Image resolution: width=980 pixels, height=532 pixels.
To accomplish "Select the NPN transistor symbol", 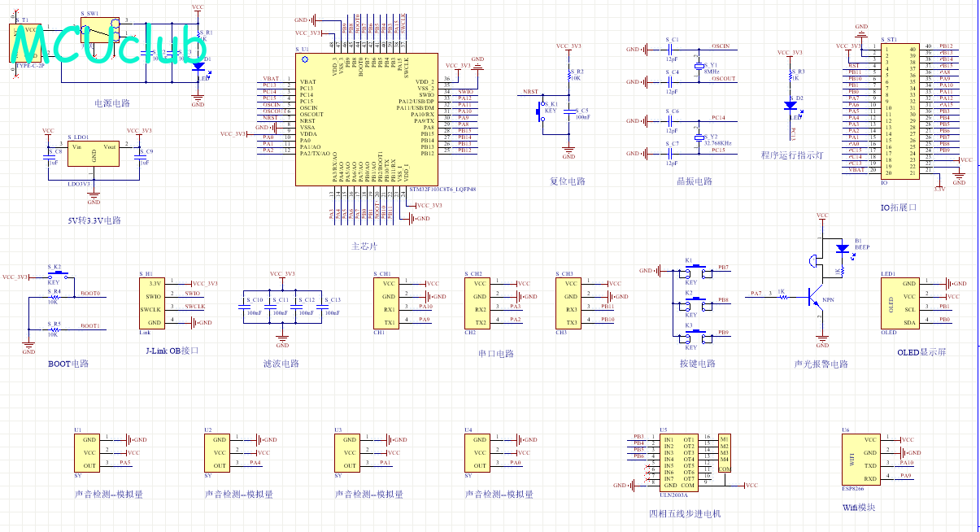I will pos(815,297).
